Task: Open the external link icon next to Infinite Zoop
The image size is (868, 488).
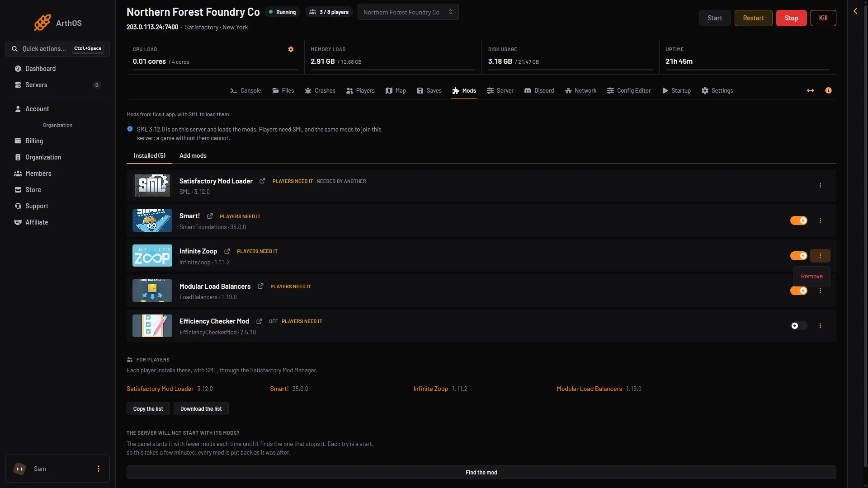Action: pyautogui.click(x=227, y=251)
